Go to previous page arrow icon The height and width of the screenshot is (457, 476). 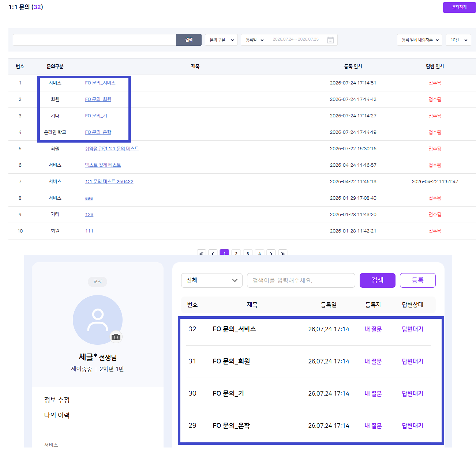[x=213, y=253]
